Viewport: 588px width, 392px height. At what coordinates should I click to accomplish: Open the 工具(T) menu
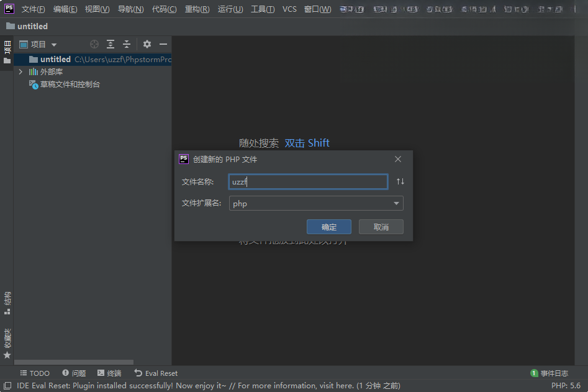263,9
